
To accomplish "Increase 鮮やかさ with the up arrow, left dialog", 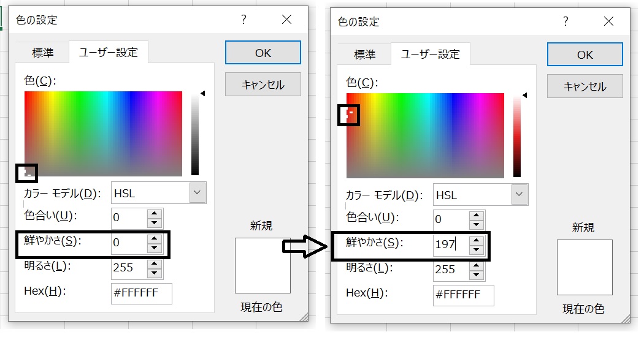I will [155, 238].
